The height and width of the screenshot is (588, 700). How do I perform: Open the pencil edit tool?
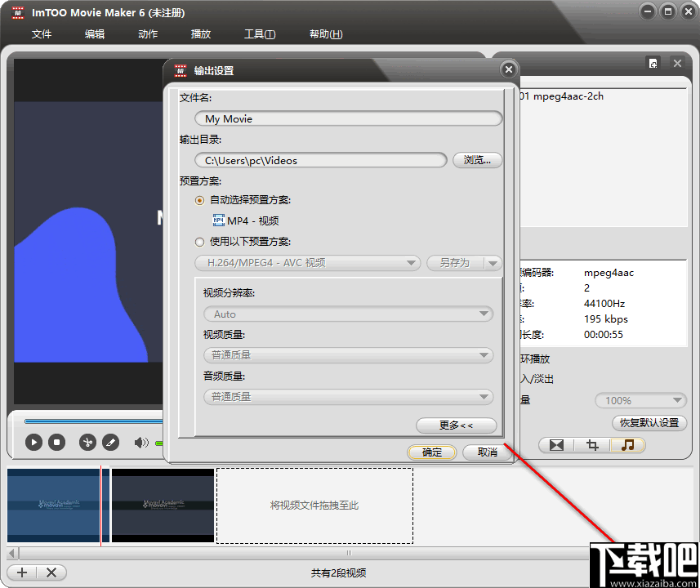(109, 442)
